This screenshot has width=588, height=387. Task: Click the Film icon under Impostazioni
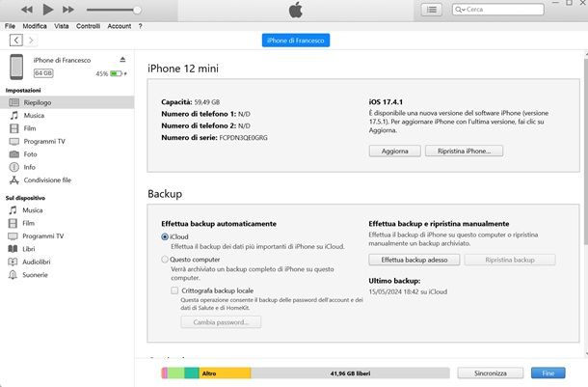pyautogui.click(x=14, y=128)
